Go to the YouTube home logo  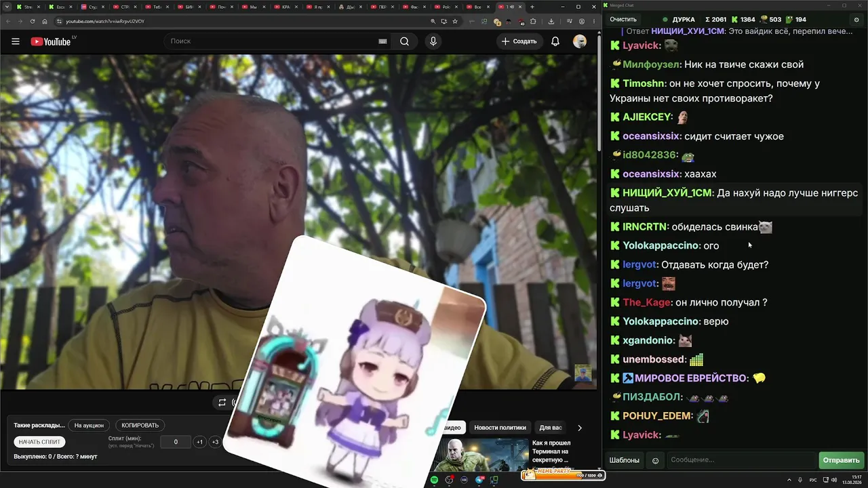(51, 41)
